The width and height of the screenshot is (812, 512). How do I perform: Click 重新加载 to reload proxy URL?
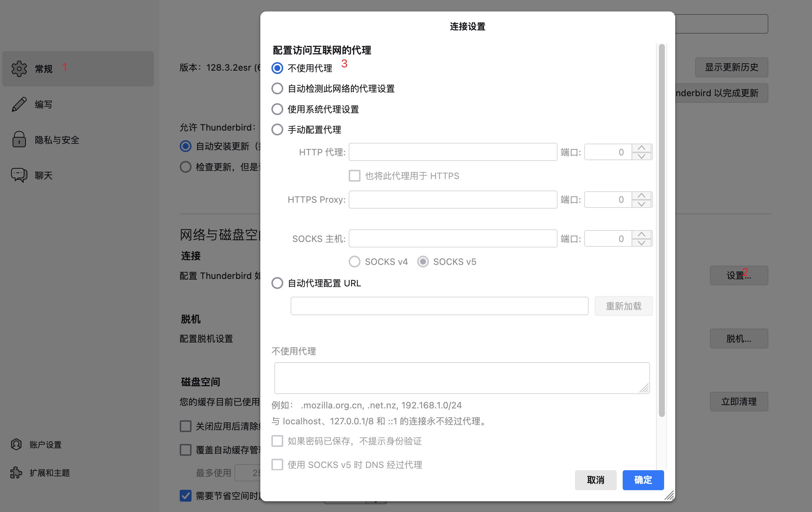(x=623, y=306)
